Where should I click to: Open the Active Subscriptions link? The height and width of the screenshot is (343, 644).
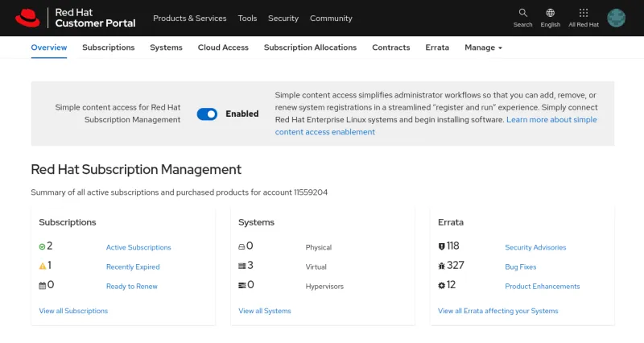tap(138, 247)
